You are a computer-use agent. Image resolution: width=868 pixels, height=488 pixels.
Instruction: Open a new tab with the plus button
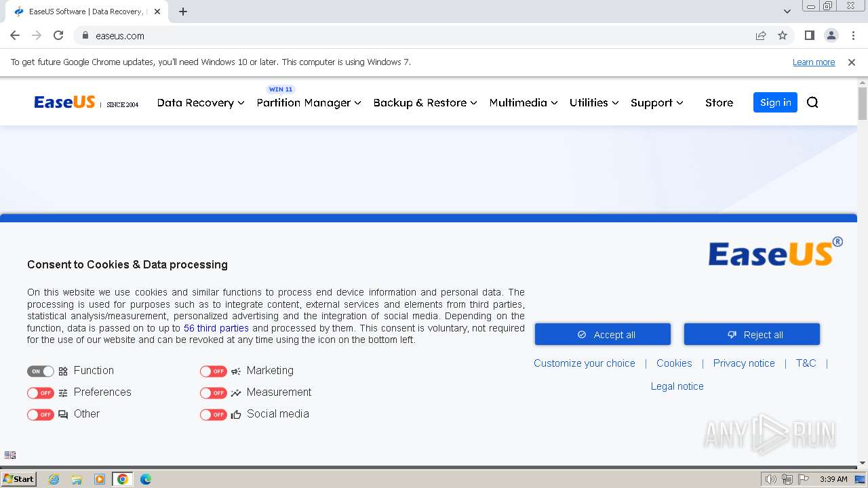point(183,12)
